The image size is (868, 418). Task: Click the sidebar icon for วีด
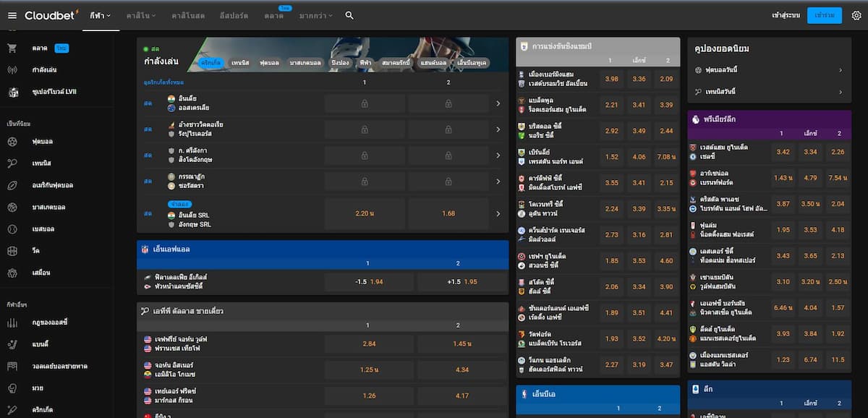pos(12,251)
